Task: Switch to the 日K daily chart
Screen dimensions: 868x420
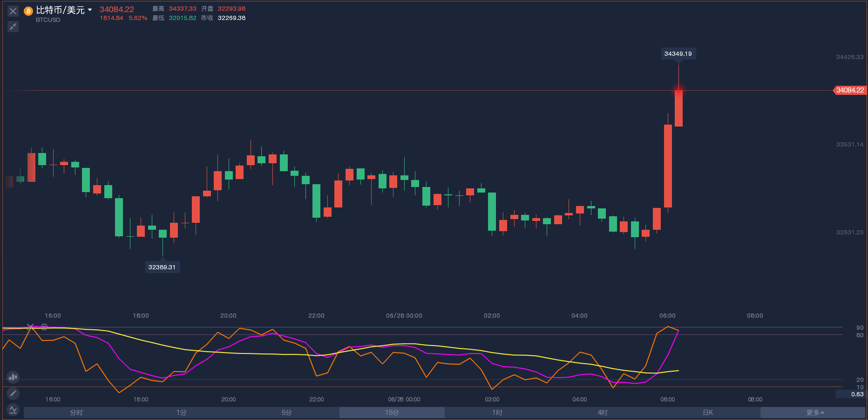Action: 708,413
